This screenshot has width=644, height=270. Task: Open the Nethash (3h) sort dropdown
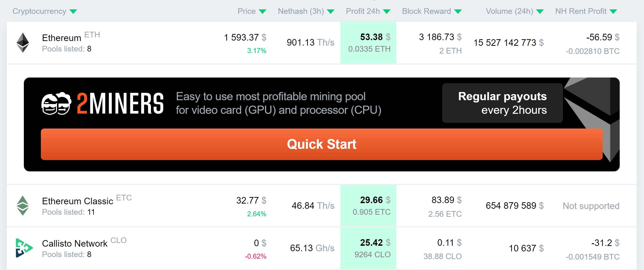pyautogui.click(x=331, y=11)
